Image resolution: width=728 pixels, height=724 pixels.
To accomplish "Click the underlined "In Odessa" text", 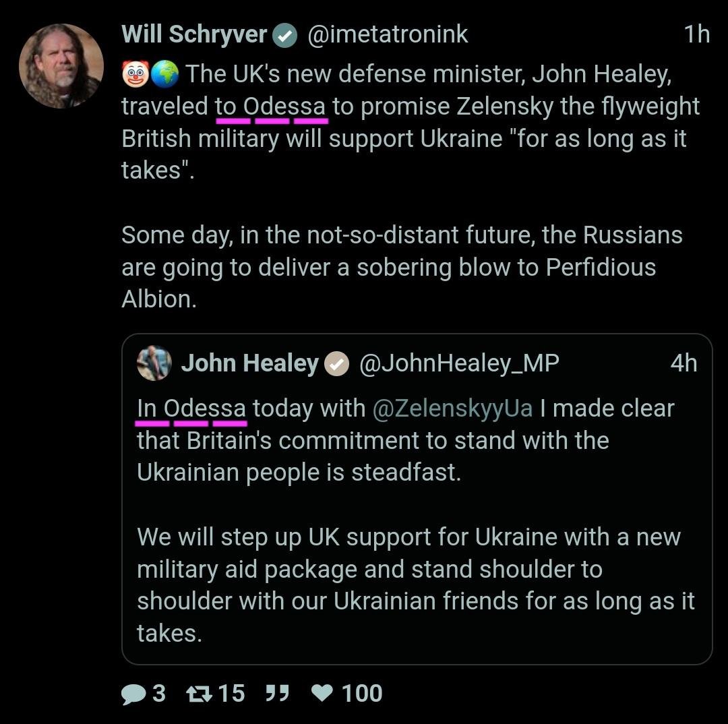I will (x=191, y=409).
